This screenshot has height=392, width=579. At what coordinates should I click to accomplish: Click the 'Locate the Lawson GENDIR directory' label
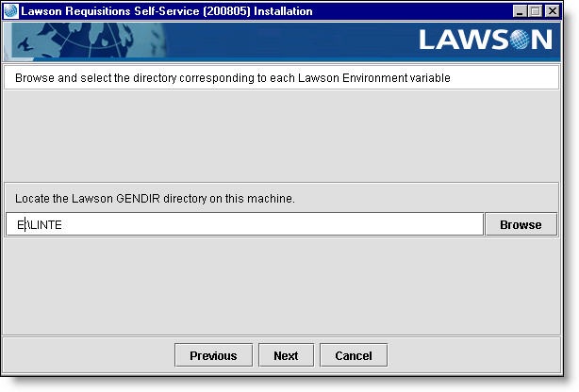tap(156, 199)
